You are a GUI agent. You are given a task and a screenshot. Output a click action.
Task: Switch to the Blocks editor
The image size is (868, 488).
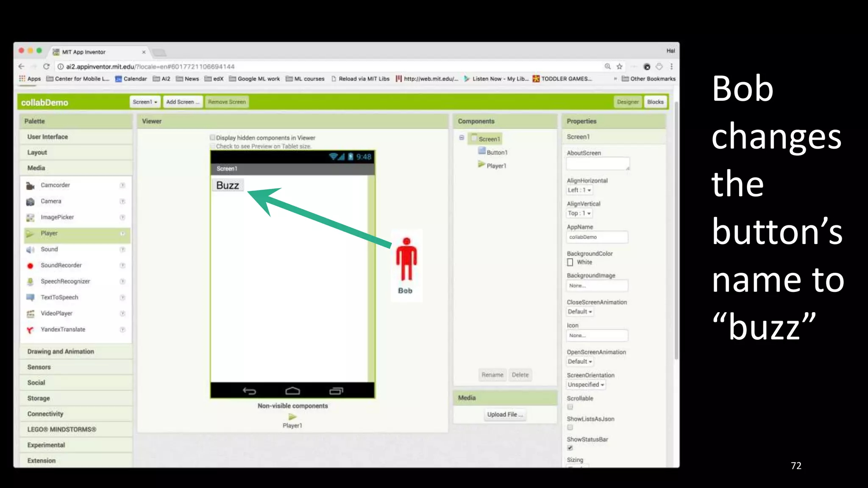click(655, 102)
